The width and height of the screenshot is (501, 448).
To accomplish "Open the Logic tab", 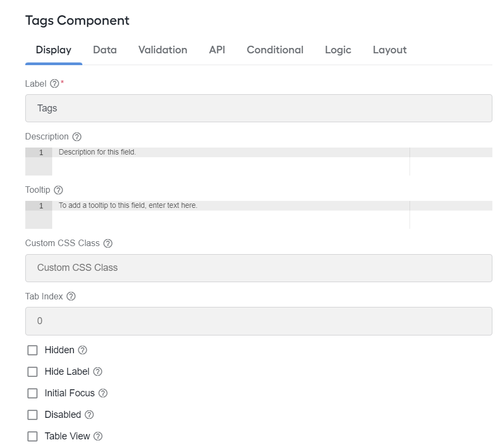I will pyautogui.click(x=338, y=50).
